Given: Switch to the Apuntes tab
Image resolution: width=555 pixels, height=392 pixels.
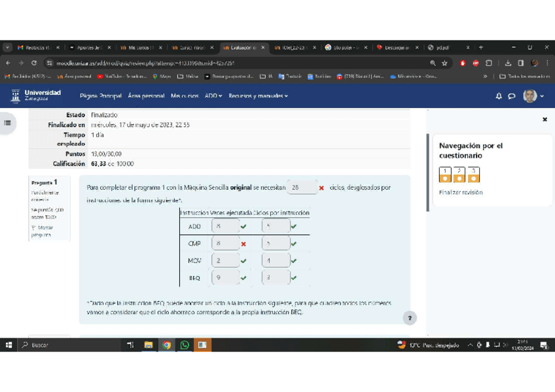Looking at the screenshot, I should [90, 47].
